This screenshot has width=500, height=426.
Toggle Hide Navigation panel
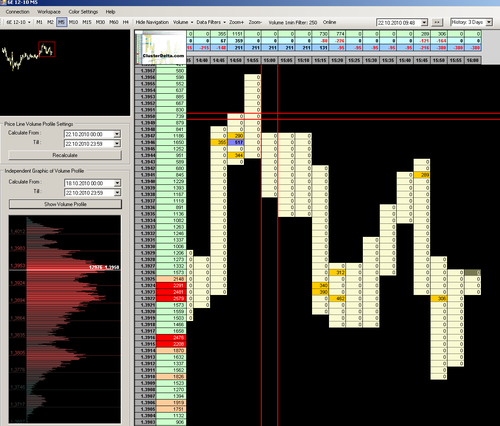point(152,22)
